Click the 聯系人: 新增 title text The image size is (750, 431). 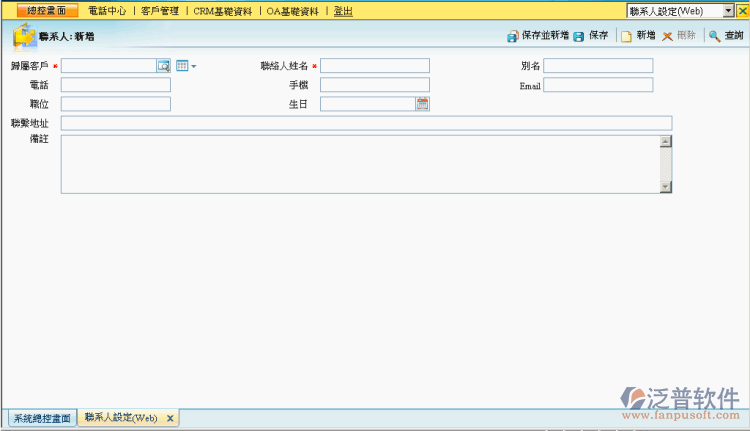(66, 36)
